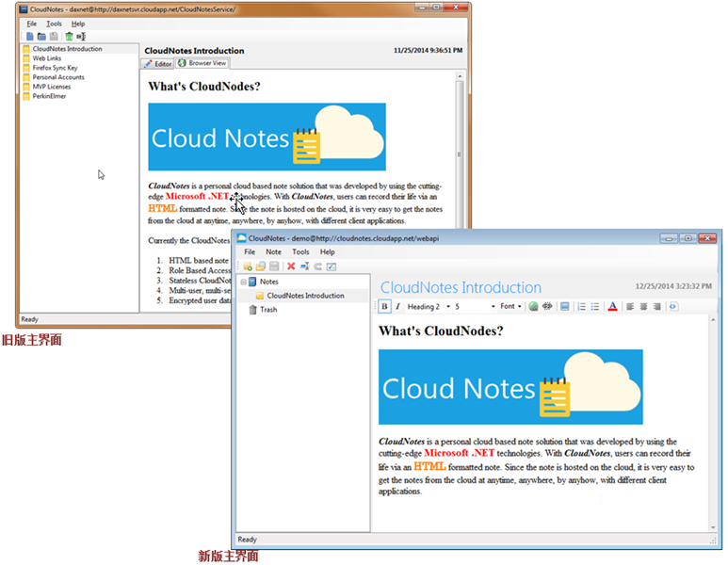Open the Trash node in the tree
Viewport: 728px width, 565px height.
point(268,310)
